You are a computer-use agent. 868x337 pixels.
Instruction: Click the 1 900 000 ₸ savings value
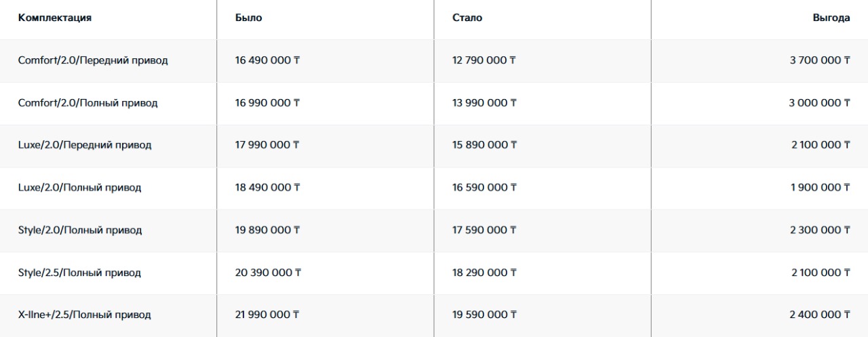(x=821, y=188)
